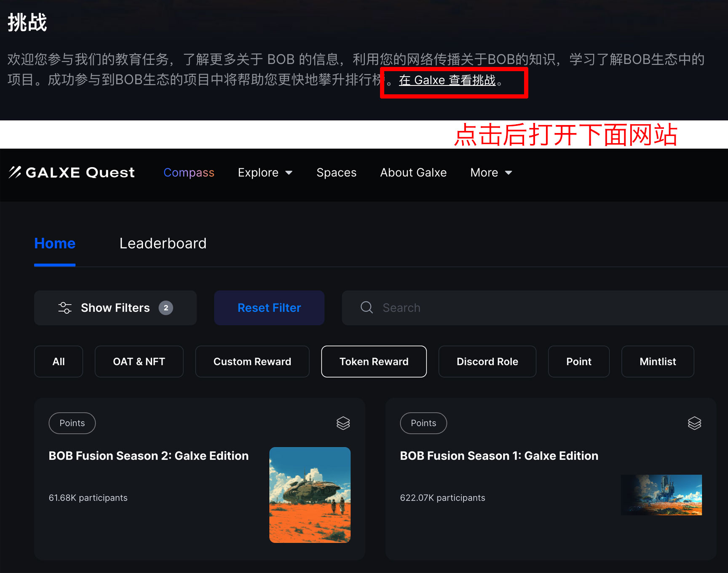Select the All reward filter
728x573 pixels.
[x=59, y=362]
